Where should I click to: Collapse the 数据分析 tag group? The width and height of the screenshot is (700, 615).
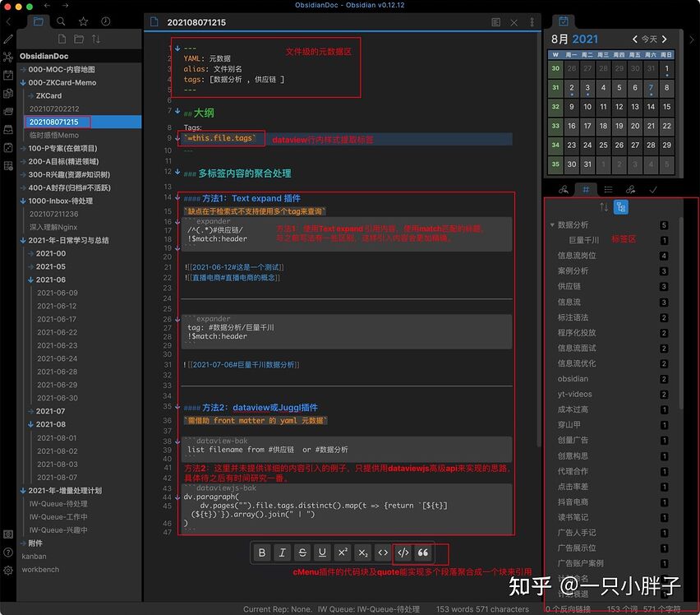click(554, 224)
